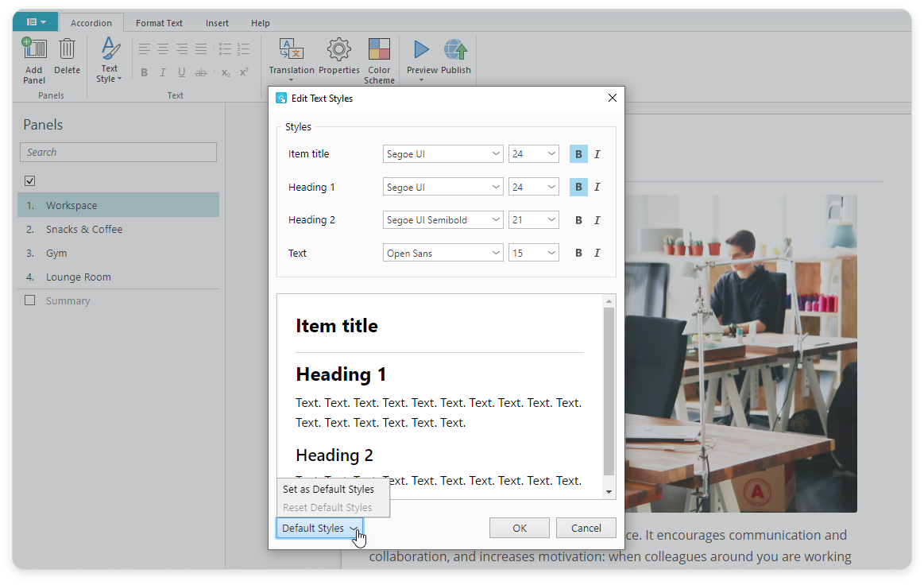Click the Preview play icon

pyautogui.click(x=422, y=49)
